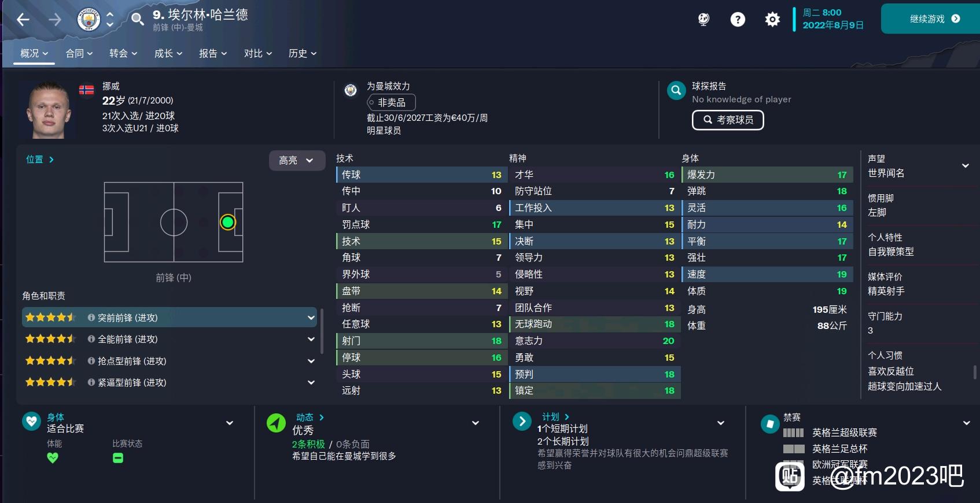The width and height of the screenshot is (980, 503).
Task: Open the 高亮 highlight dropdown
Action: pos(297,160)
